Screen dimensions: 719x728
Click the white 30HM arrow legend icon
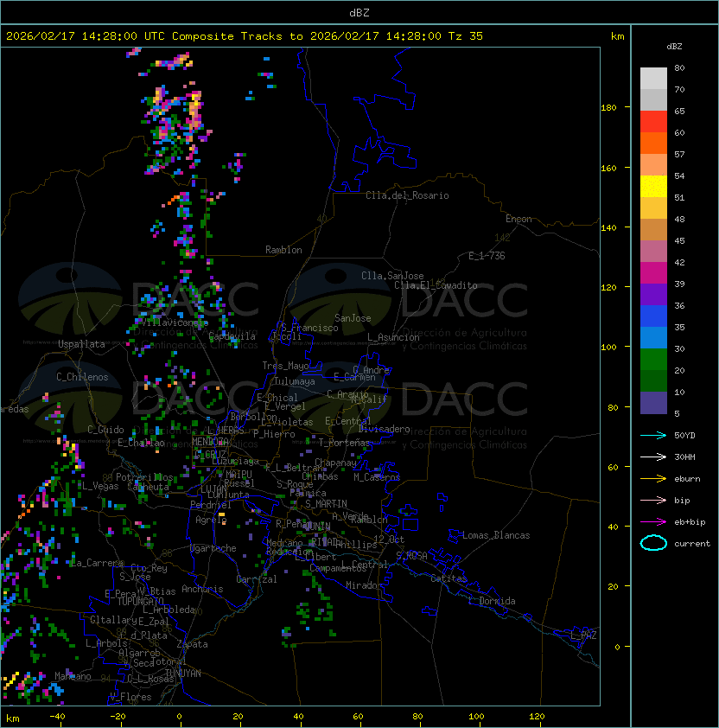coord(653,457)
